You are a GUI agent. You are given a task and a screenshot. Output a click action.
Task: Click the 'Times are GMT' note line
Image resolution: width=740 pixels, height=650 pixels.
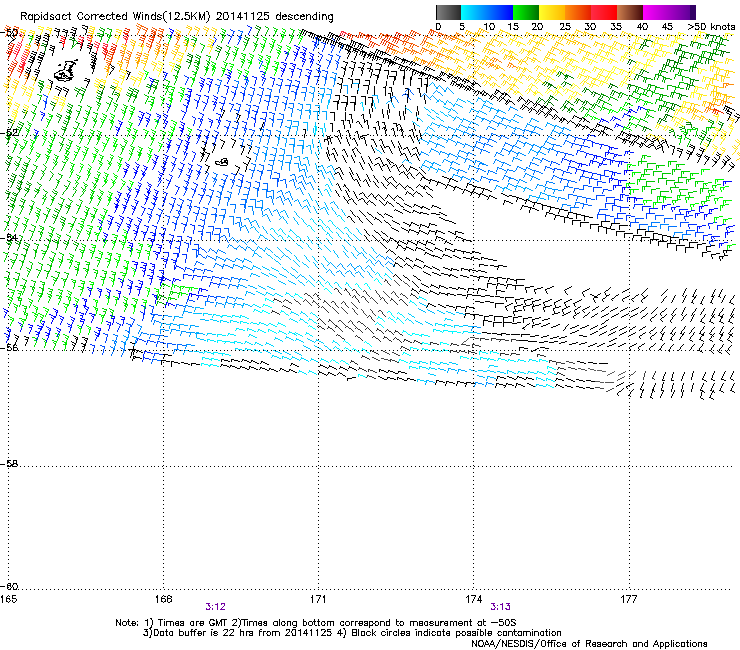coord(315,623)
